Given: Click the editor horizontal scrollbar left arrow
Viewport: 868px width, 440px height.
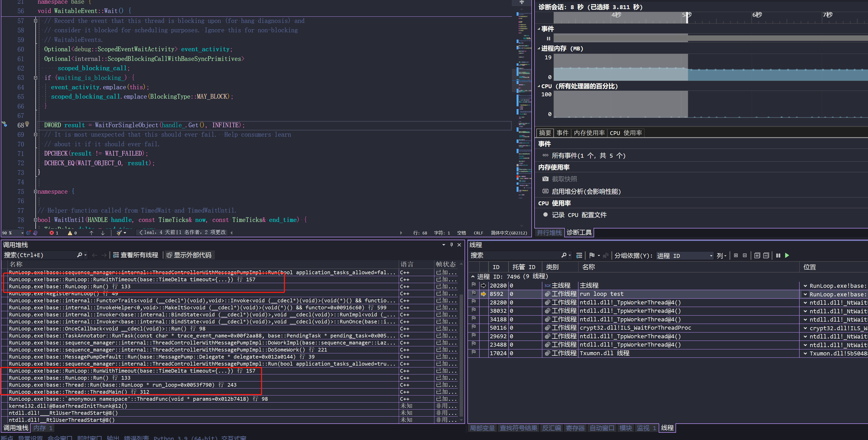Looking at the screenshot, I should click(x=232, y=233).
